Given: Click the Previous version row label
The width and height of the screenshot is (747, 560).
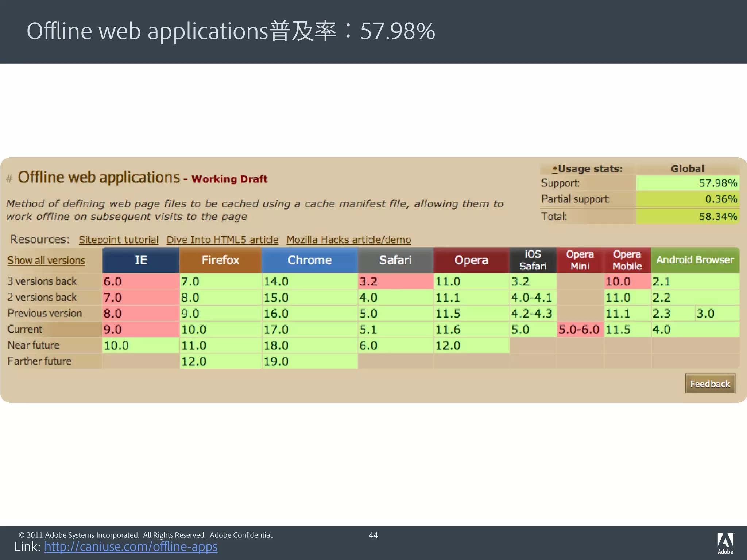Looking at the screenshot, I should pyautogui.click(x=44, y=313).
